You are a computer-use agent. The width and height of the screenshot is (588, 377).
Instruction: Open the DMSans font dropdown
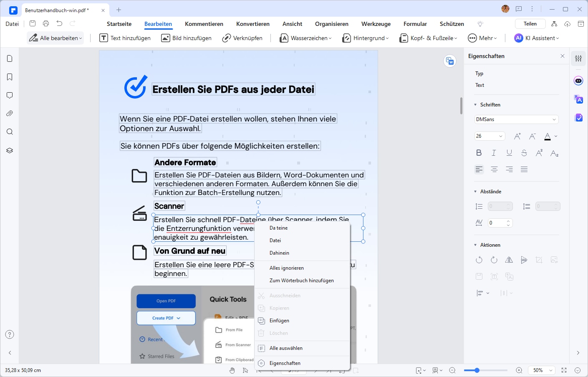(517, 119)
